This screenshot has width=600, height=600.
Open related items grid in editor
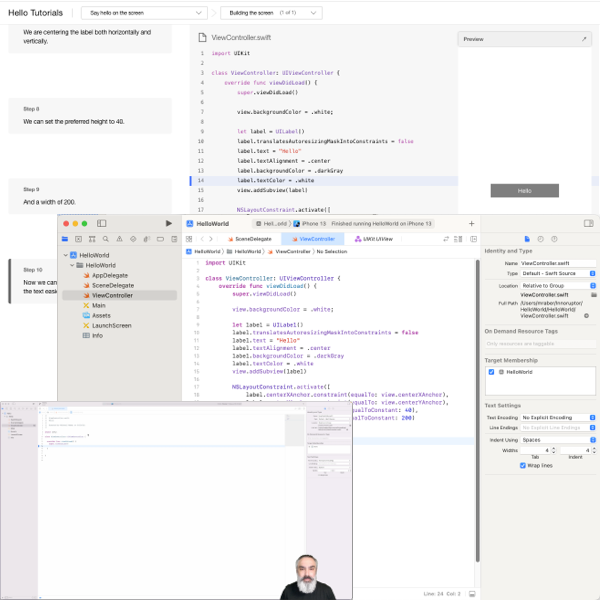click(189, 239)
